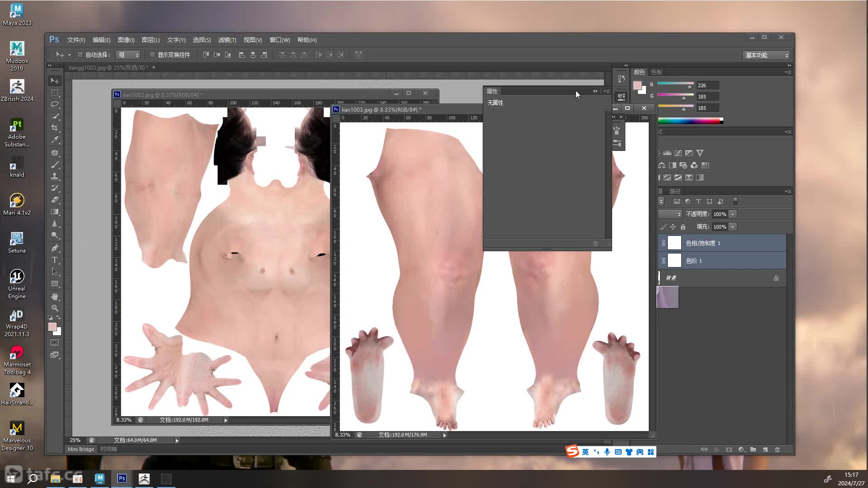
Task: Click link layers icon at panel bottom
Action: [704, 450]
